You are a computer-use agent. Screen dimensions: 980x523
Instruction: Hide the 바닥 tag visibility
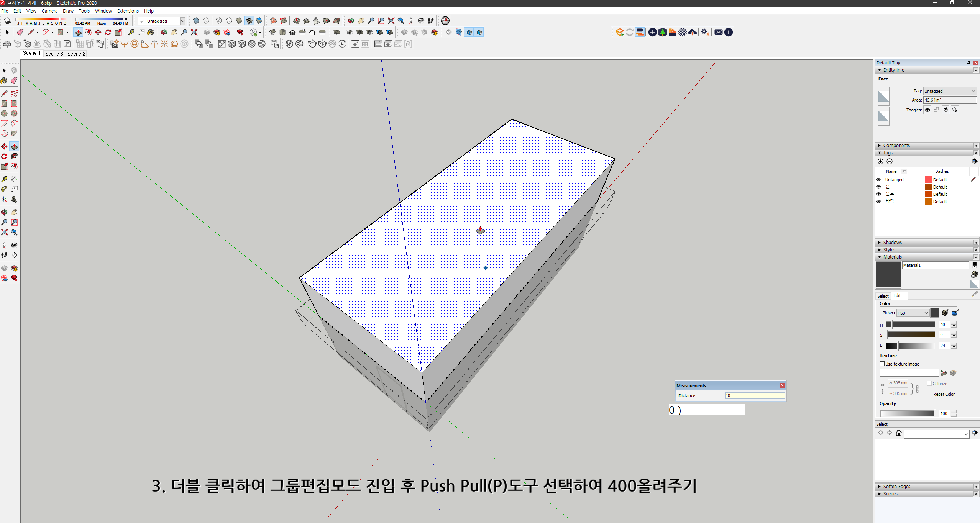879,201
